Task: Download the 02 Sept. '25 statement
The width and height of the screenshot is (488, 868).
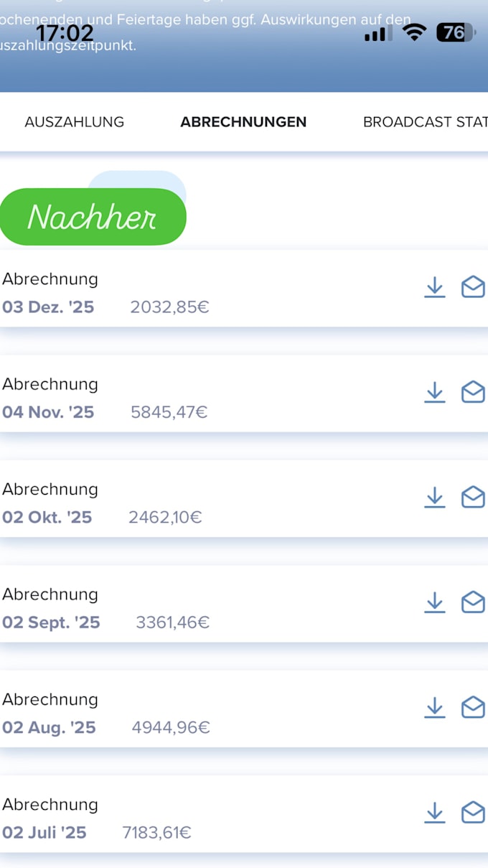Action: click(435, 603)
